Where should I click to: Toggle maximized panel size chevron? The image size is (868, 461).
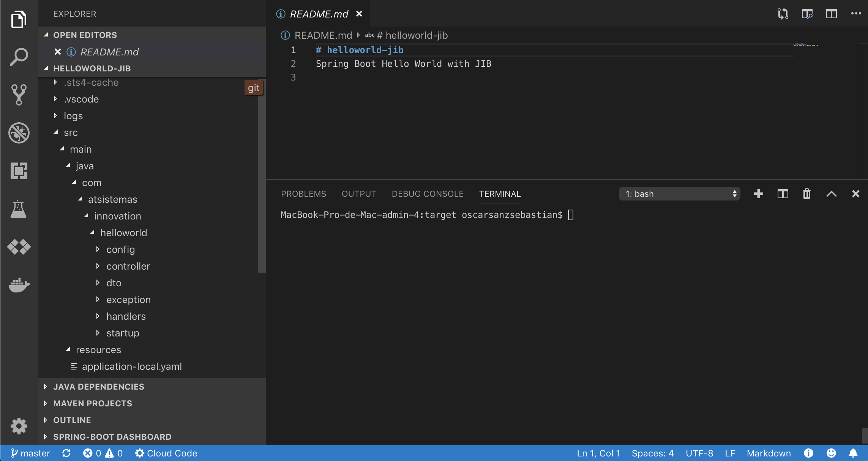tap(831, 194)
